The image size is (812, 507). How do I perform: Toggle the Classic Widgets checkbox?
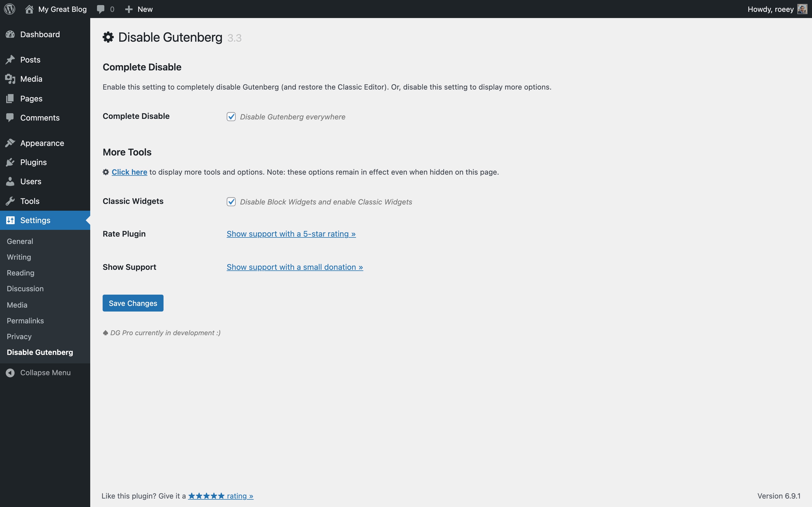pos(231,201)
